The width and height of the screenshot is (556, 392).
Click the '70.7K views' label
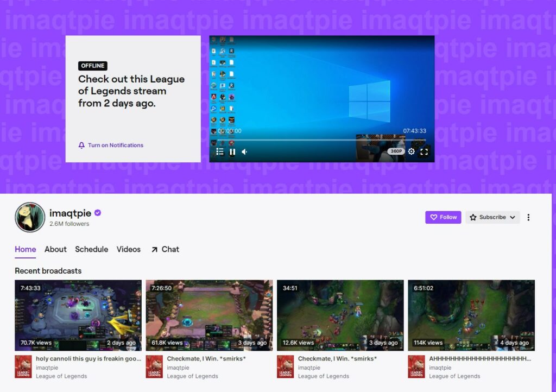(36, 343)
